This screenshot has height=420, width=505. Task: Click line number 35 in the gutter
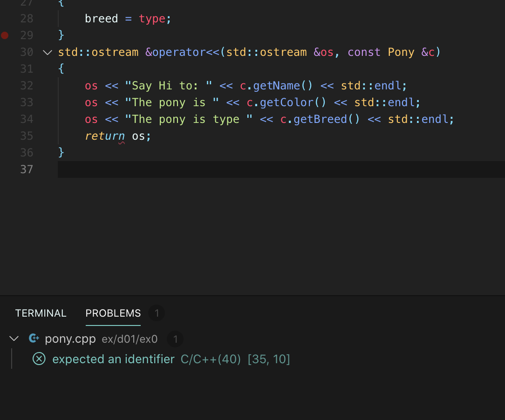[x=27, y=136]
